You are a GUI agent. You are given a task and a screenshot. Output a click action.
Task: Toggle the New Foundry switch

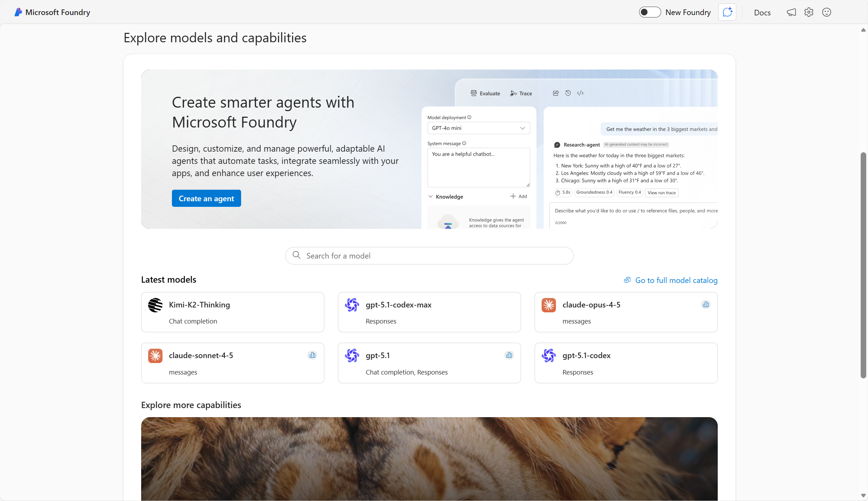(649, 12)
